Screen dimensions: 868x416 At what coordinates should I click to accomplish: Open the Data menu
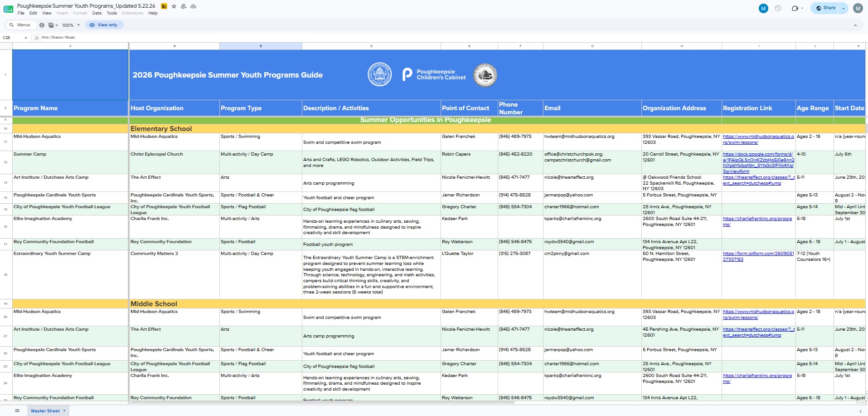97,13
